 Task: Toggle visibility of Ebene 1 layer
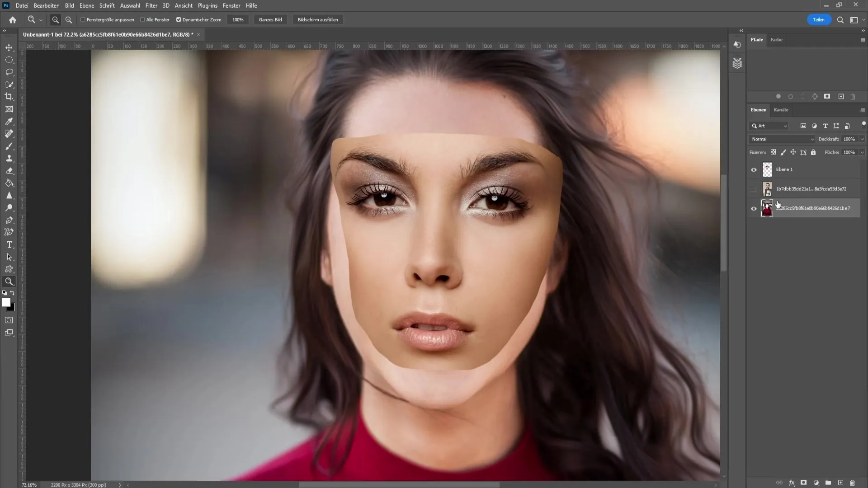[754, 169]
